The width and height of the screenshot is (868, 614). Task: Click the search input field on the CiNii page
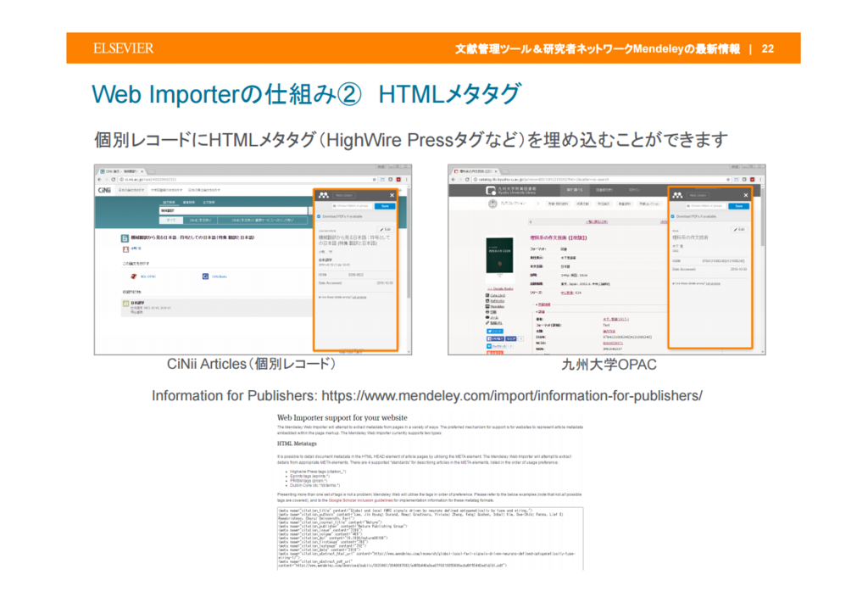(x=233, y=210)
